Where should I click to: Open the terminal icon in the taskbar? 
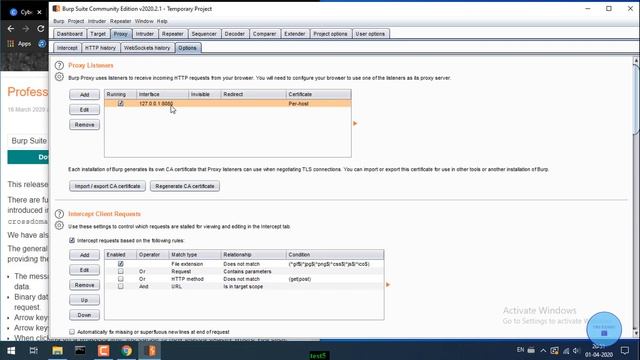tap(80, 351)
